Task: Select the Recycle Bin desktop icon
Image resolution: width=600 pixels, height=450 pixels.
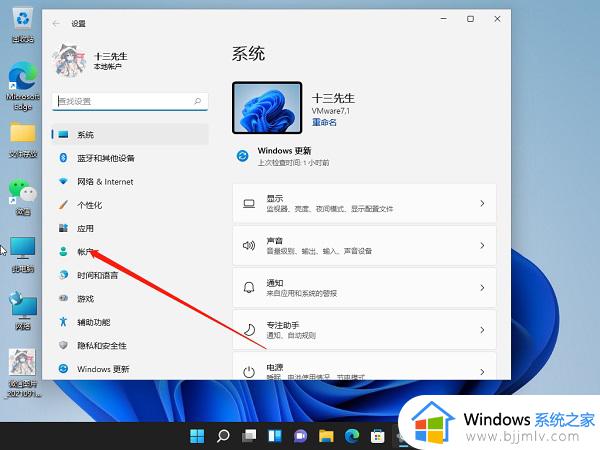Action: point(23,25)
